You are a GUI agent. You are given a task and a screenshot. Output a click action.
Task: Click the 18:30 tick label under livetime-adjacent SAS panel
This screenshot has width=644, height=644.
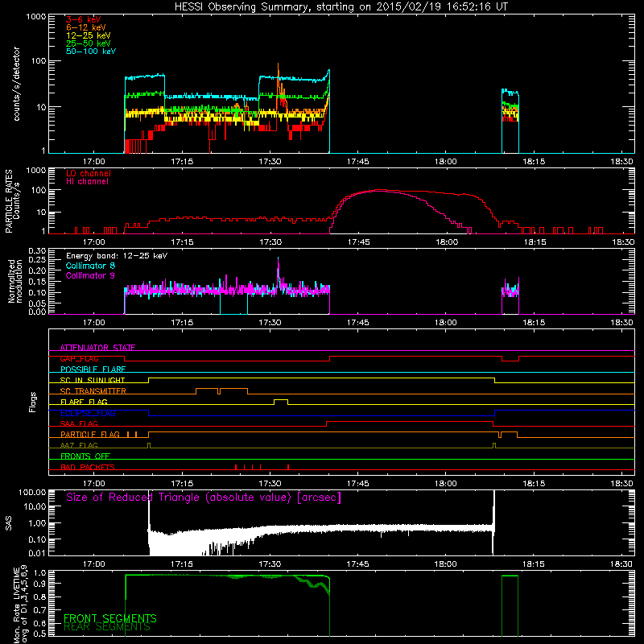621,564
